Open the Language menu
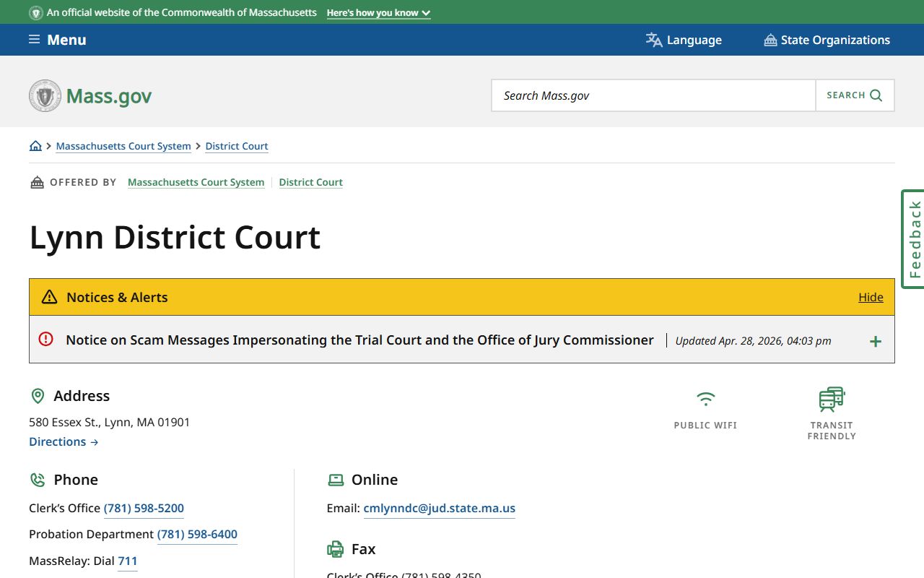 (684, 40)
